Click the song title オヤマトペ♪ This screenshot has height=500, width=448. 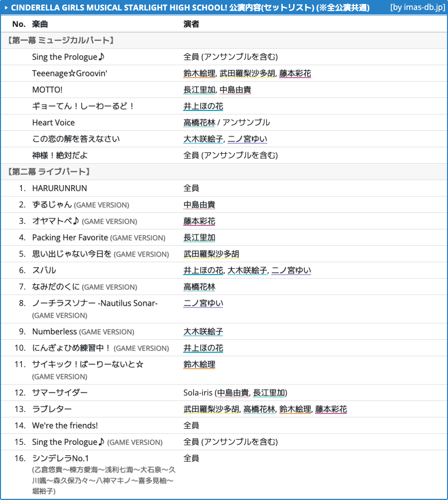pos(56,221)
